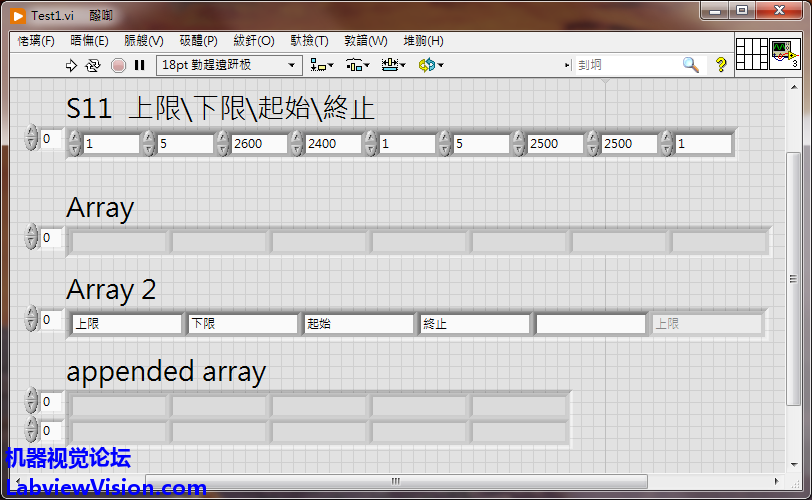Viewport: 812px width, 500px height.
Task: Open the menu labeled with (F)
Action: [x=36, y=41]
